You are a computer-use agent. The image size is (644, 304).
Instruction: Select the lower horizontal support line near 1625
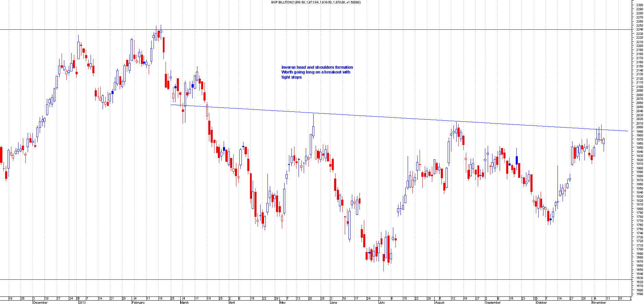pyautogui.click(x=308, y=280)
